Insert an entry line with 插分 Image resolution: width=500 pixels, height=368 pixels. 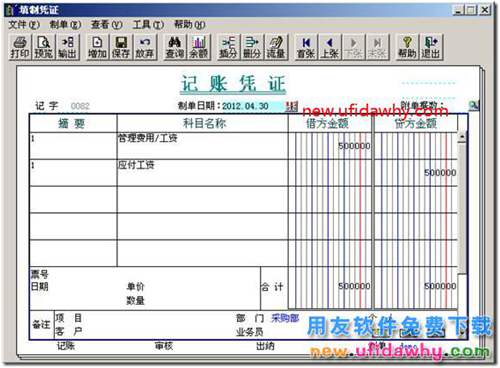228,47
